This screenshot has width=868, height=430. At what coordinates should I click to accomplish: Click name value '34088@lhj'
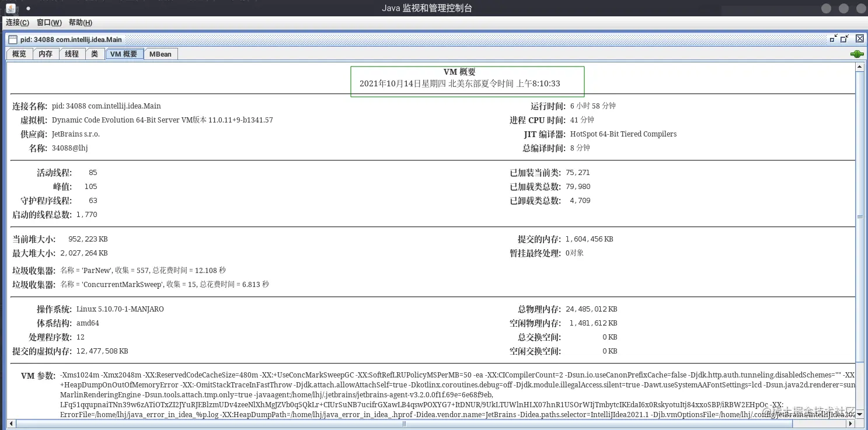pos(70,148)
